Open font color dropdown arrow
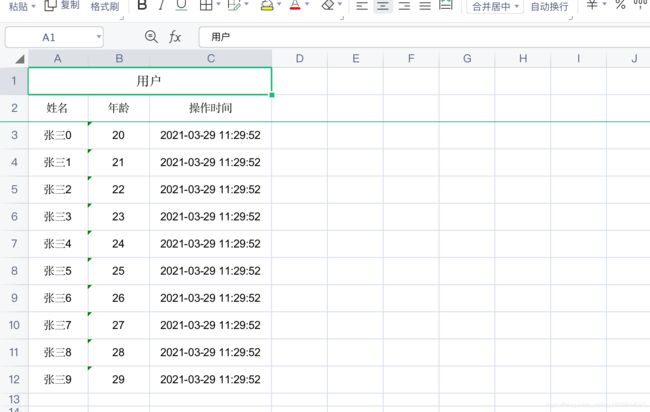The height and width of the screenshot is (412, 650). click(307, 5)
